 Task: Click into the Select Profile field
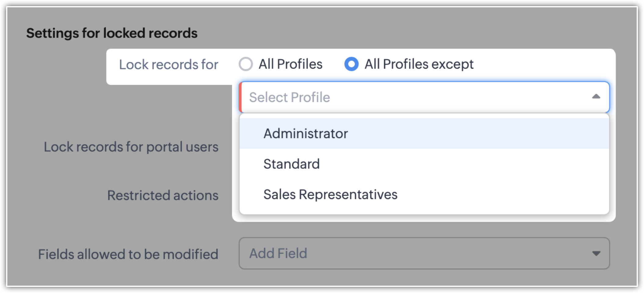click(x=428, y=97)
